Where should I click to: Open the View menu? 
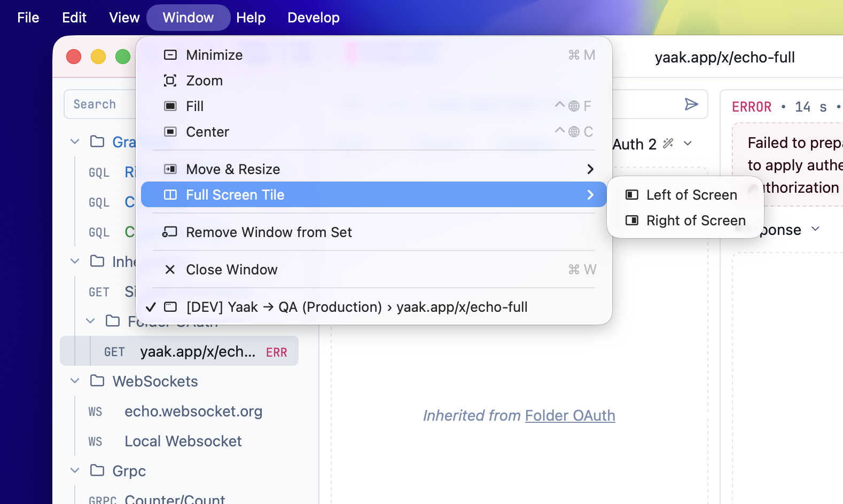[124, 18]
